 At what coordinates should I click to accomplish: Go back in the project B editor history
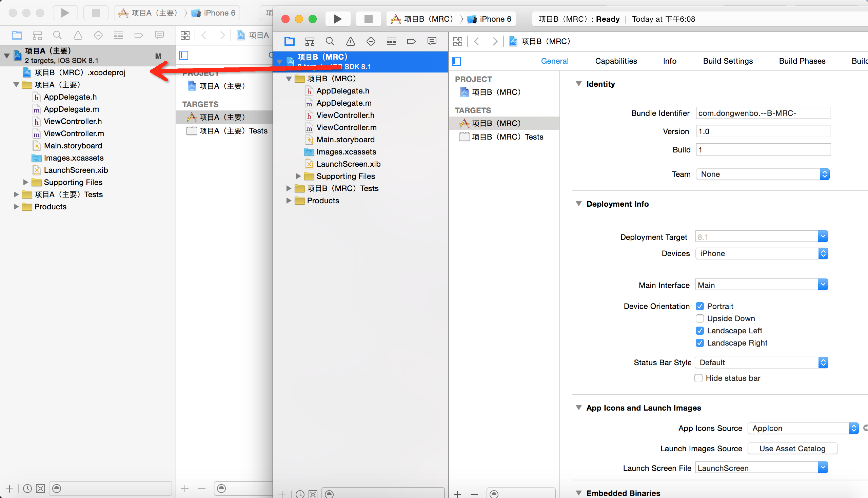pyautogui.click(x=476, y=41)
